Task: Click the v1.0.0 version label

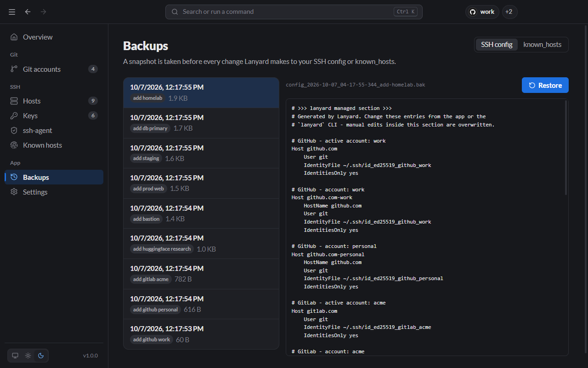Action: click(x=90, y=356)
